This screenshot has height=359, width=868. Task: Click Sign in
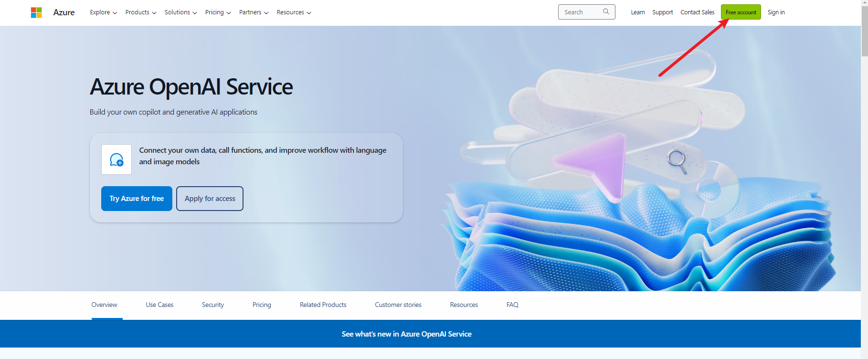(x=776, y=12)
